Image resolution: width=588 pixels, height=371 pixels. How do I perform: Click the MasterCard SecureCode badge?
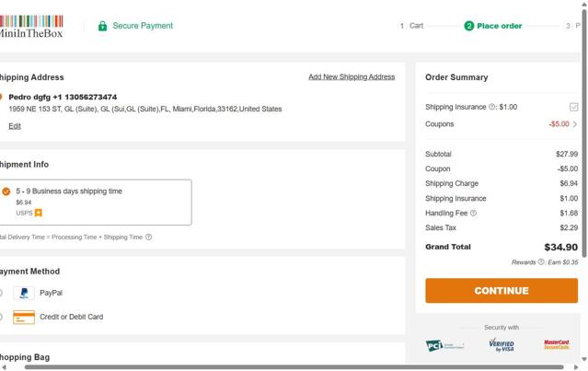(x=557, y=344)
